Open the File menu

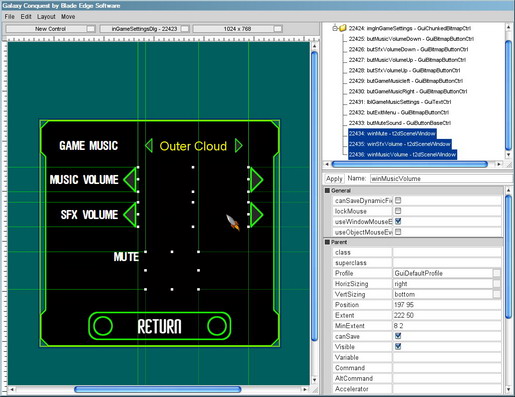pyautogui.click(x=9, y=16)
